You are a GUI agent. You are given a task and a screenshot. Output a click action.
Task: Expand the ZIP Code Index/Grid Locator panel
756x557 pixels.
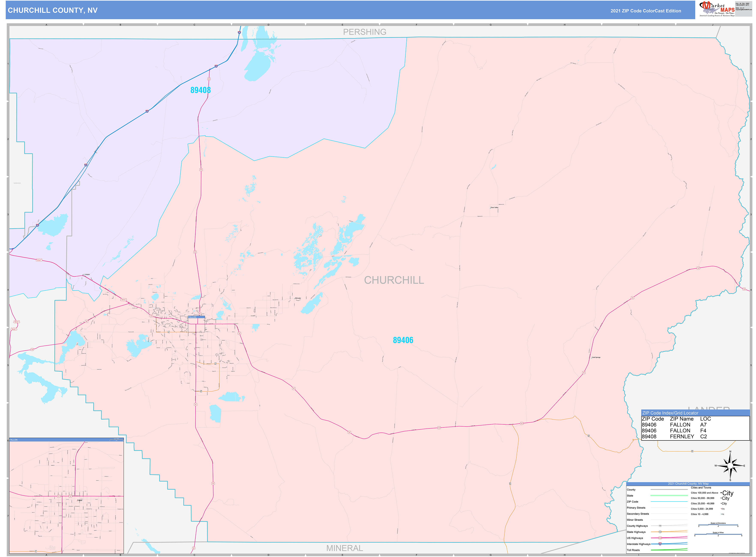point(671,413)
